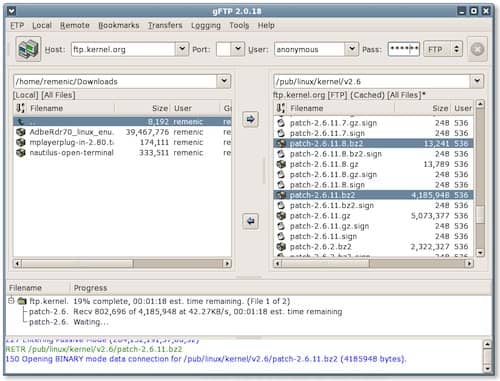Viewport: 500px width, 381px height.
Task: Open the Tools menu
Action: click(x=239, y=25)
